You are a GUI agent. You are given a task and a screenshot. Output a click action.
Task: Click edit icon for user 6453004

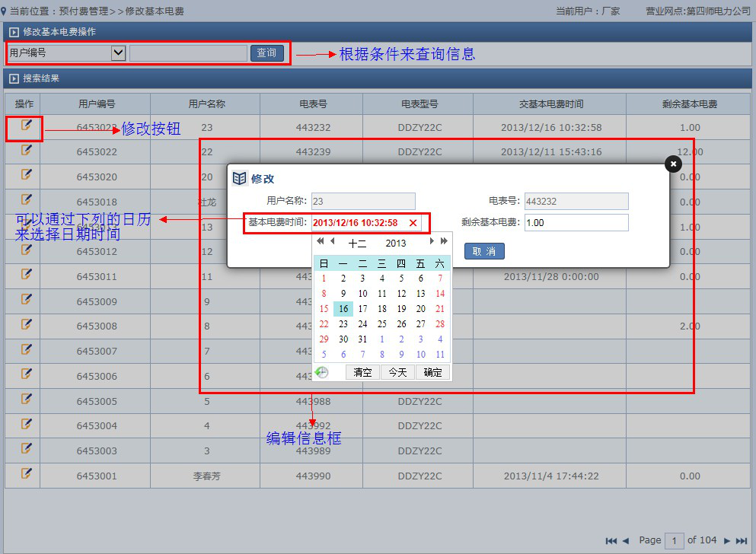click(26, 425)
